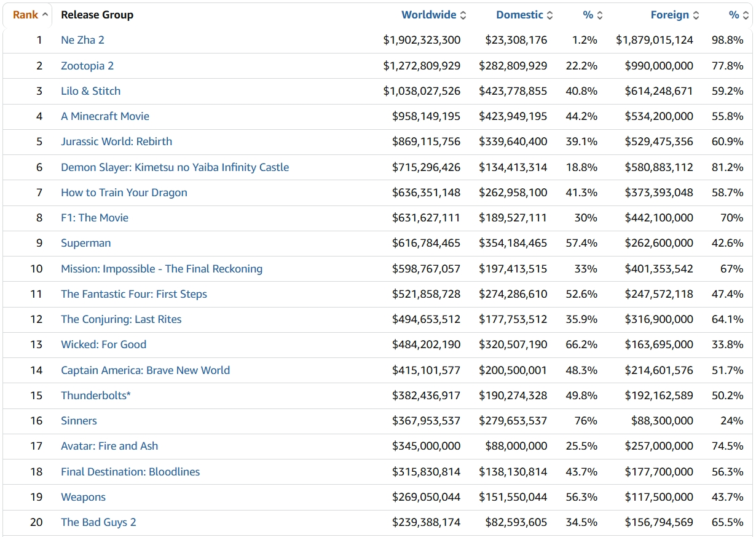Go to How to Train Your Dragon
The image size is (756, 537).
[x=124, y=193]
